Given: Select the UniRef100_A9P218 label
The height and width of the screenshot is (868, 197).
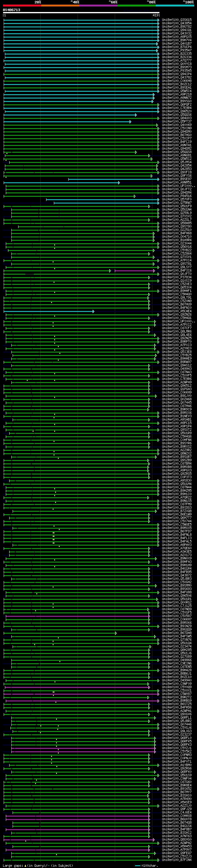Looking at the screenshot, I should click(x=177, y=94).
